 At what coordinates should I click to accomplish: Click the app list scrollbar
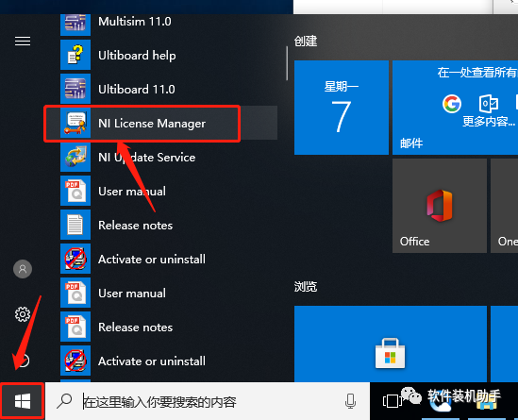point(287,63)
